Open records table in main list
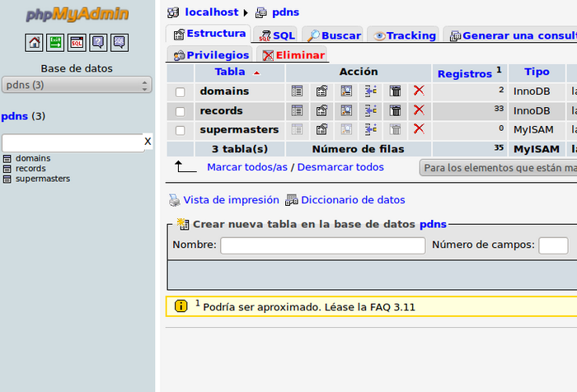This screenshot has height=392, width=577. (221, 110)
